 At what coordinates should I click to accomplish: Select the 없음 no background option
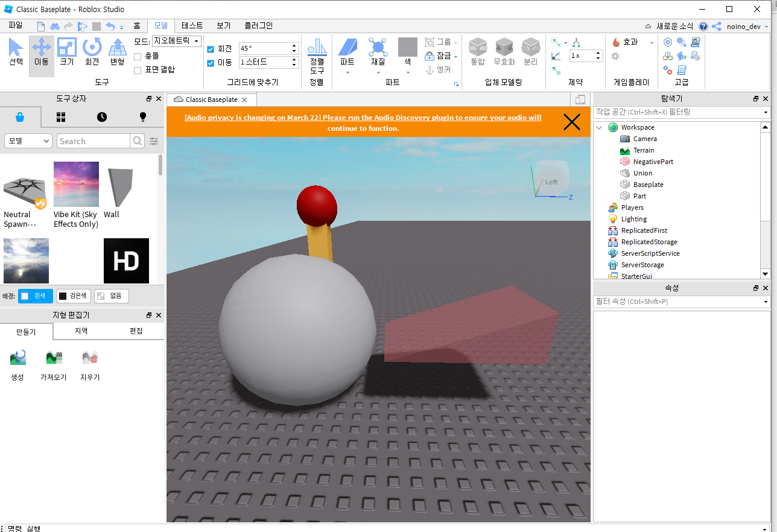point(112,296)
